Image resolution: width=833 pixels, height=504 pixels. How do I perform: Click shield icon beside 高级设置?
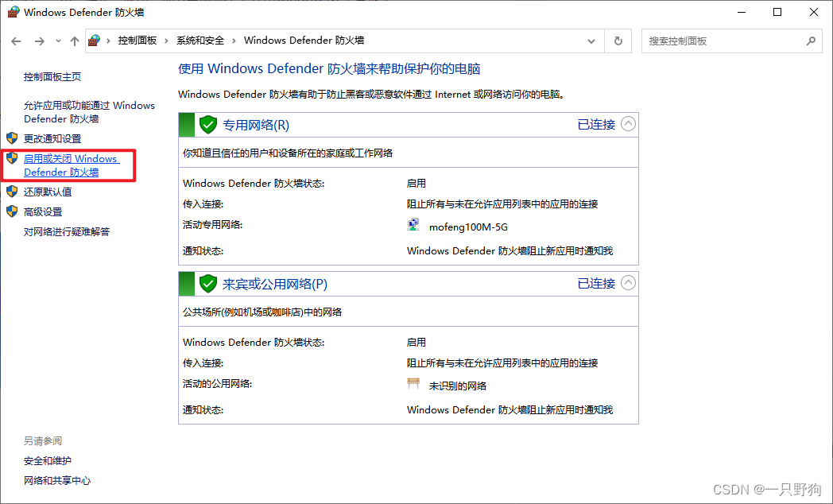click(x=12, y=211)
